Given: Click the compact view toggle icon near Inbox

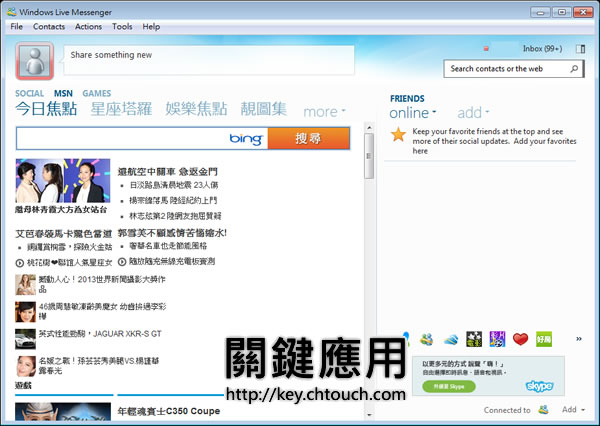Looking at the screenshot, I should click(x=580, y=49).
